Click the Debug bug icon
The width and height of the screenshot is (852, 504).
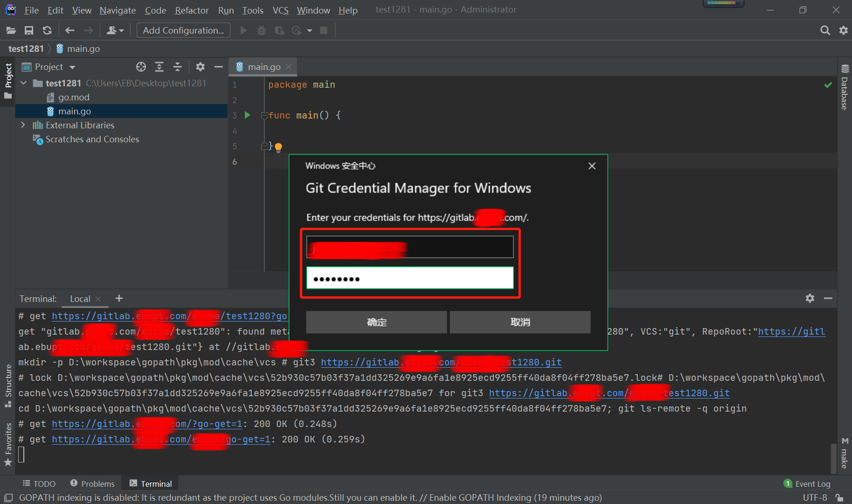[x=262, y=30]
